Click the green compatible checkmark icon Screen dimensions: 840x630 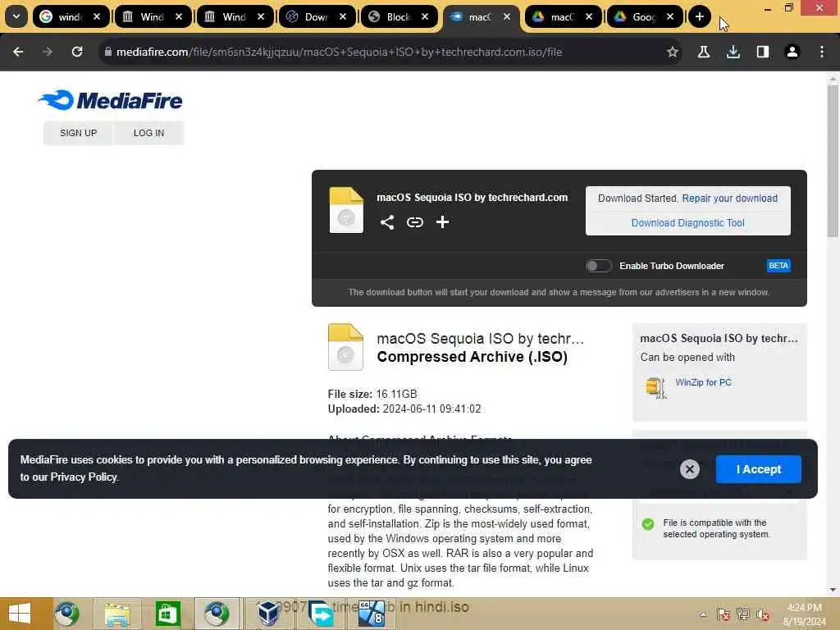click(648, 524)
